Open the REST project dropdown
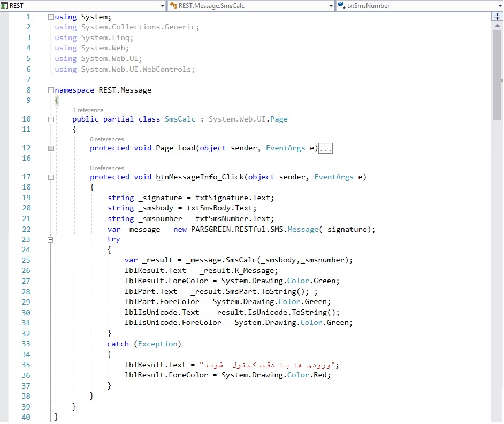 click(x=163, y=6)
